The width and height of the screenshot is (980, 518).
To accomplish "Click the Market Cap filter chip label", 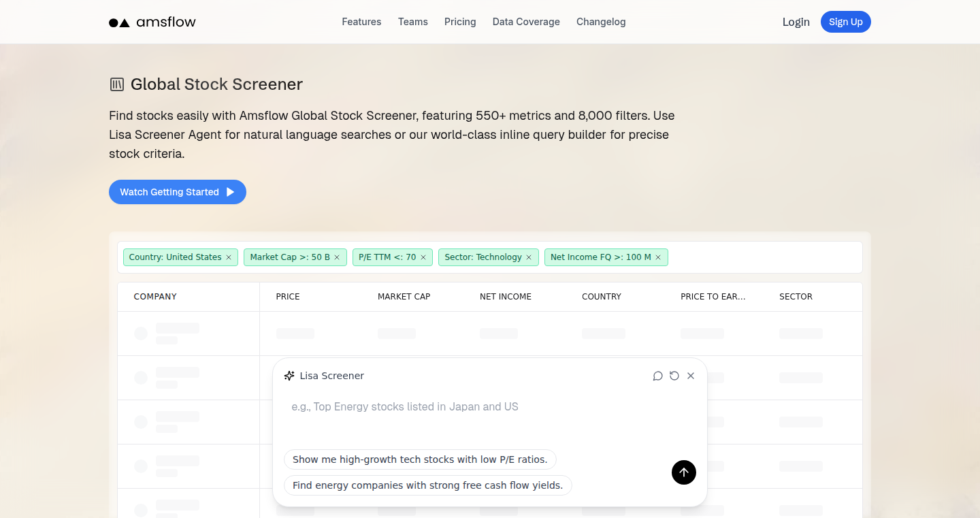I will 290,257.
